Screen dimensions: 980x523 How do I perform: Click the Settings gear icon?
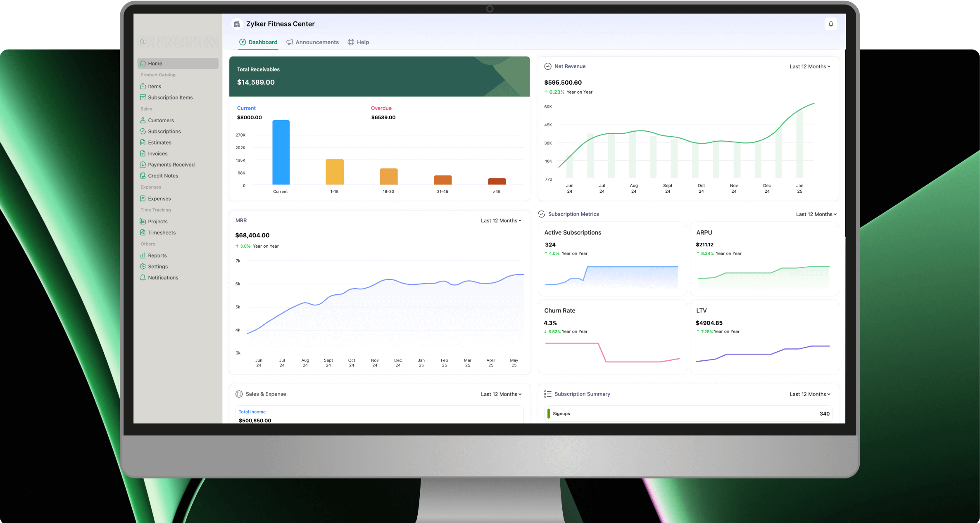143,266
